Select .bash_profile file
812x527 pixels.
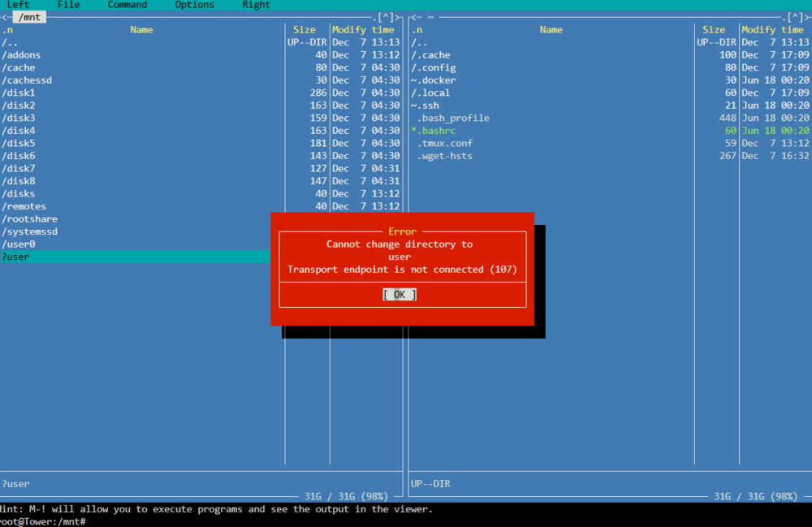[611, 118]
